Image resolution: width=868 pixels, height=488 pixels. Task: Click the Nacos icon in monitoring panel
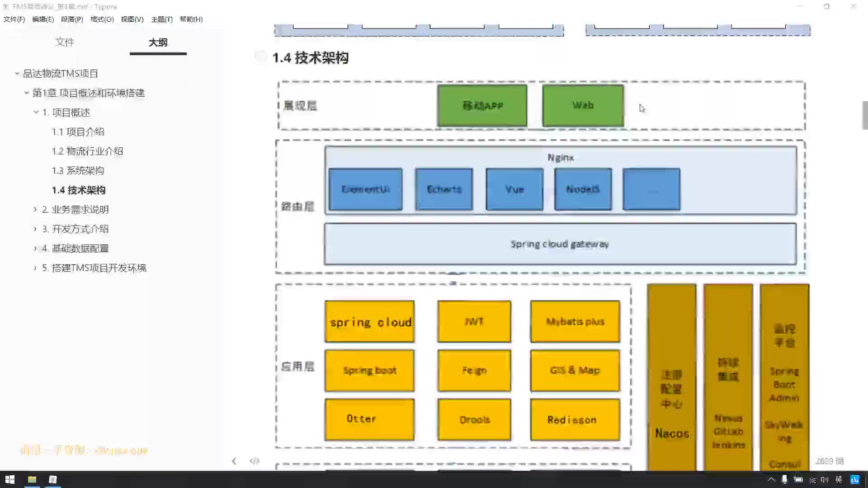coord(671,433)
